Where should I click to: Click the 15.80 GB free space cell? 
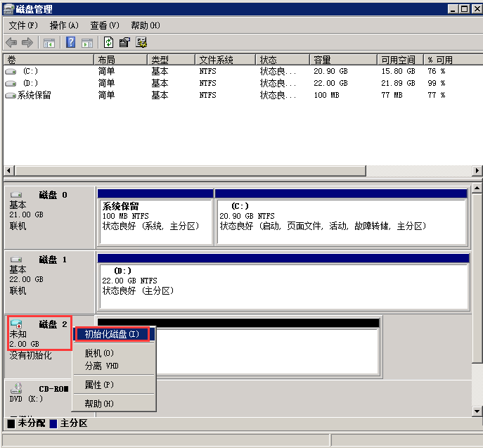(399, 72)
